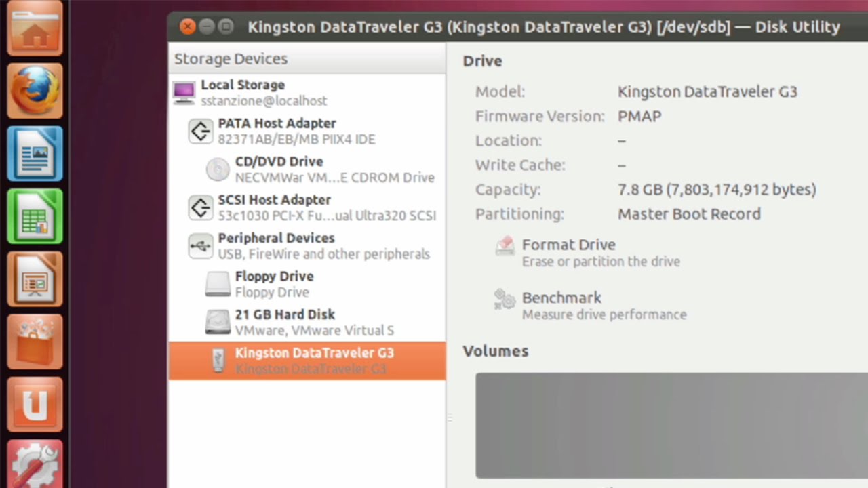Click the volumes layout graphic
Screen dimensions: 868x488
(671, 426)
